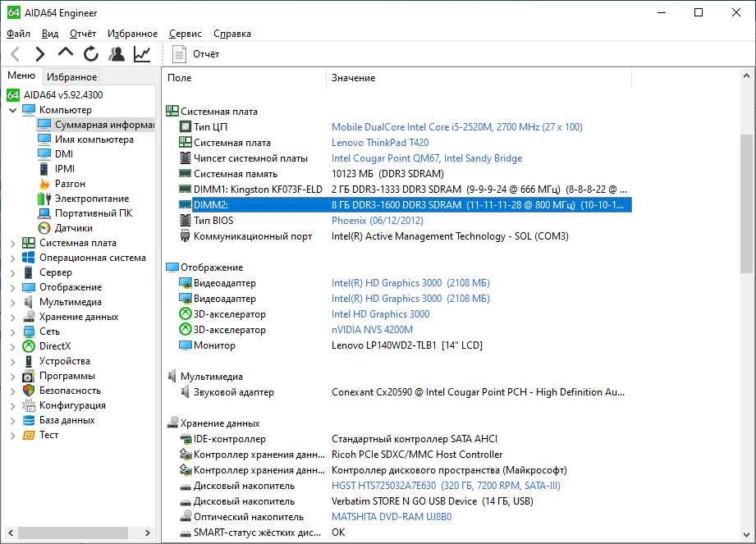Click the vertical scrollbar up arrow
This screenshot has width=756, height=544.
click(x=746, y=75)
